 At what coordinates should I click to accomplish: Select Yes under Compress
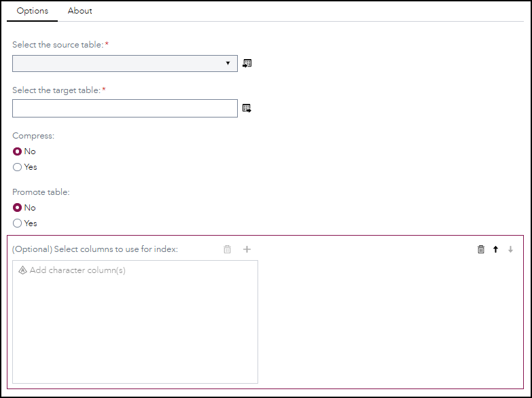tap(17, 167)
